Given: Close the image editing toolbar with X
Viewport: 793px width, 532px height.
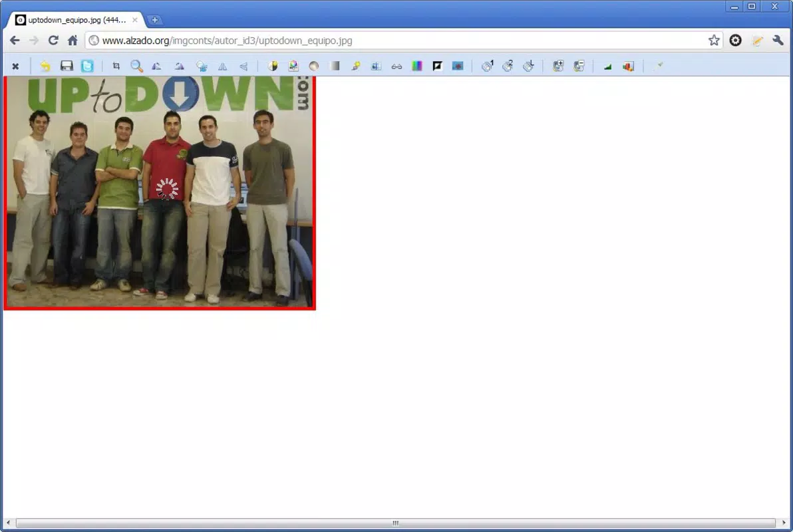Looking at the screenshot, I should coord(16,66).
